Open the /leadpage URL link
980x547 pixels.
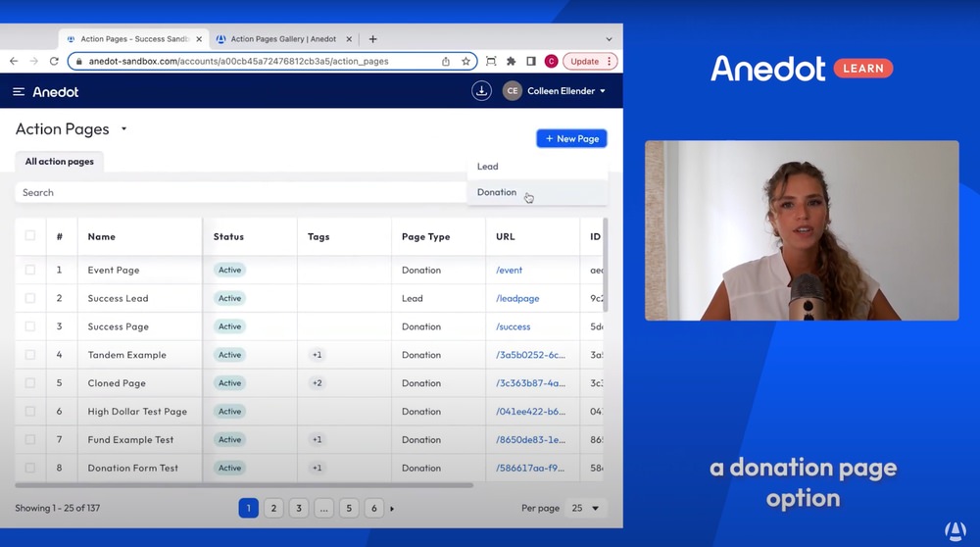click(x=517, y=298)
